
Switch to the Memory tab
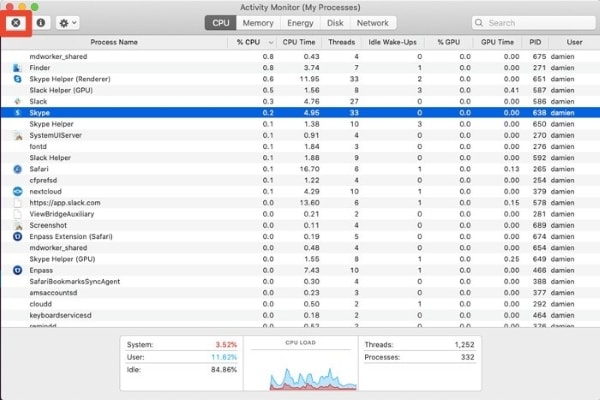258,23
